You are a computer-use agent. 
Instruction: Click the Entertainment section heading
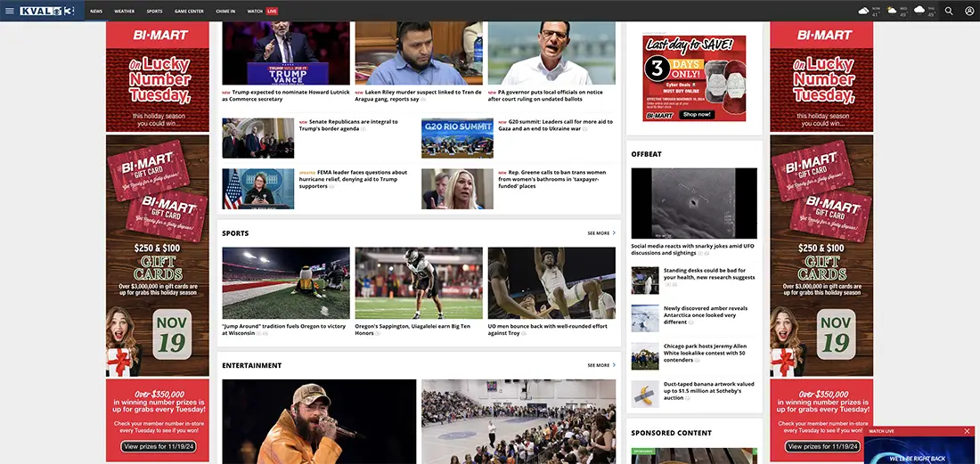pos(252,365)
